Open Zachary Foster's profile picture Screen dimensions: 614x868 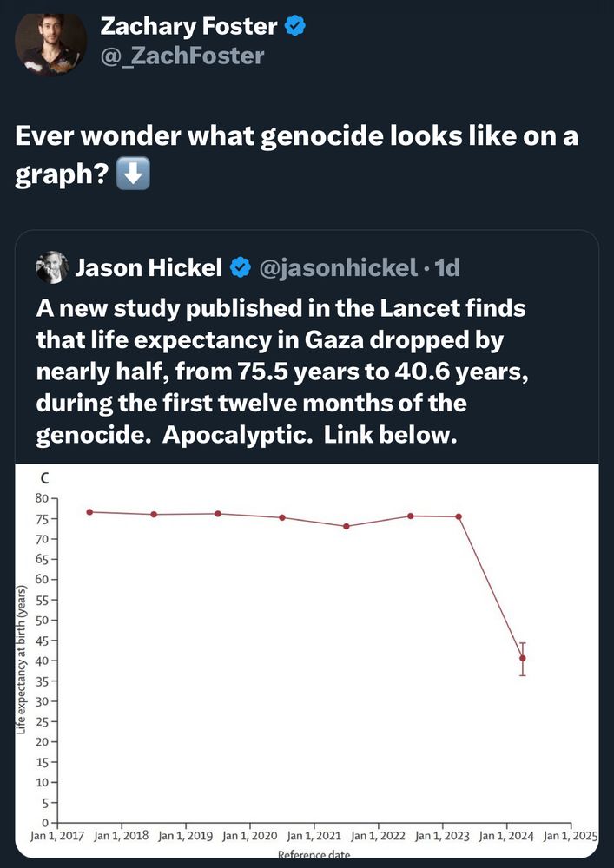pos(50,42)
